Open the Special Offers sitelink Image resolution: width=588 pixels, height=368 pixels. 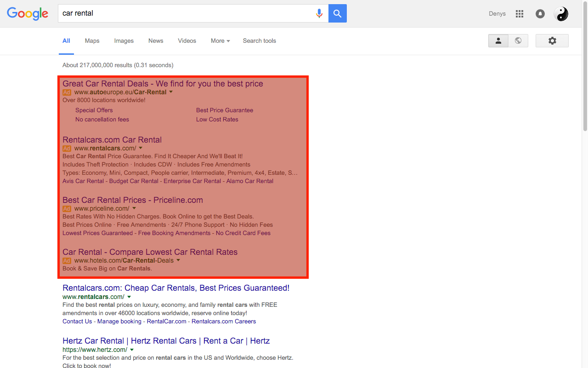pyautogui.click(x=94, y=110)
